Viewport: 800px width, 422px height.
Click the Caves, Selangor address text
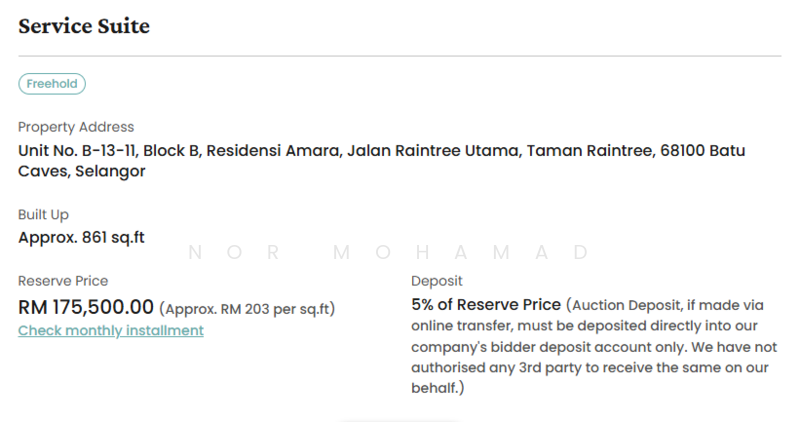coord(82,171)
